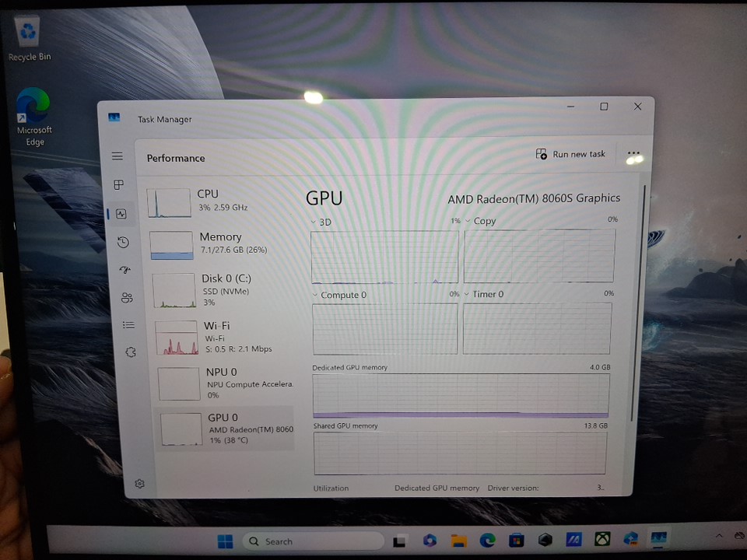The height and width of the screenshot is (560, 747).
Task: Go to Startup apps sidebar icon
Action: click(x=124, y=270)
